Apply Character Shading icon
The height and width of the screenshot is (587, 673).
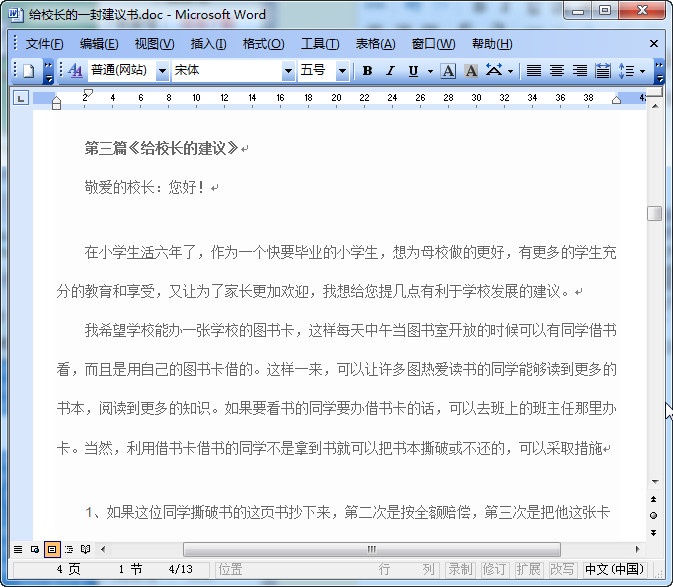[471, 71]
